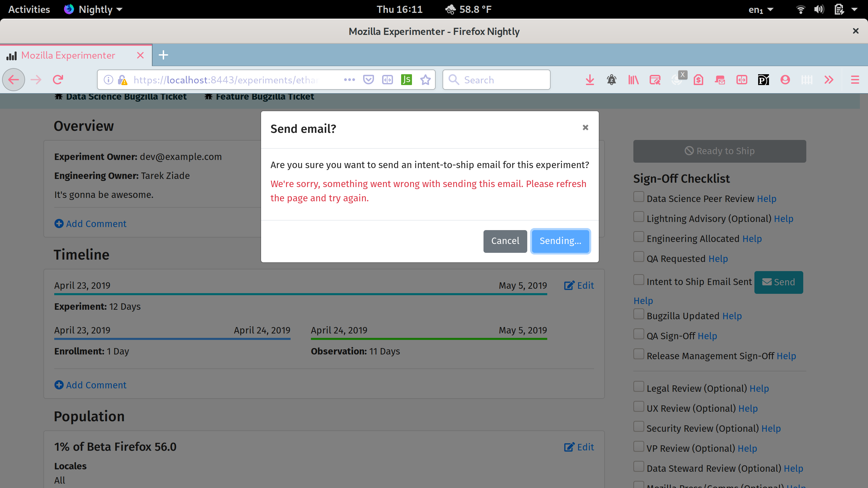Open the page actions three-dot menu
This screenshot has height=488, width=868.
pos(349,80)
